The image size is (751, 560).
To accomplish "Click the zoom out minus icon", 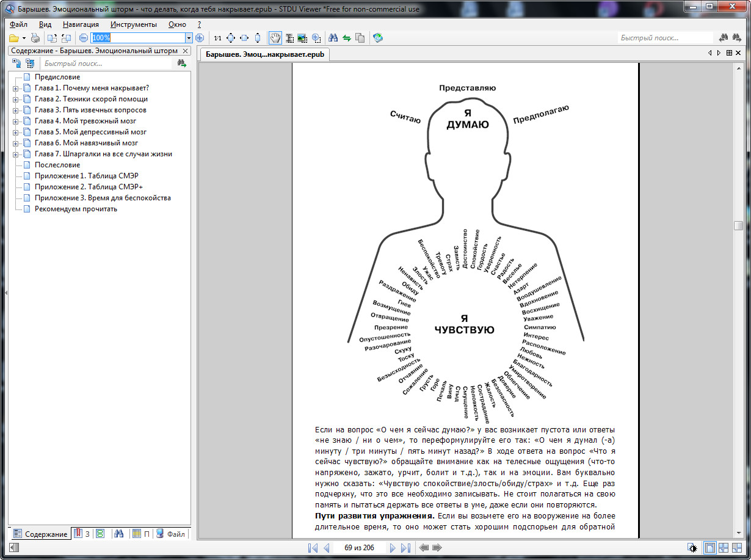I will coord(84,38).
